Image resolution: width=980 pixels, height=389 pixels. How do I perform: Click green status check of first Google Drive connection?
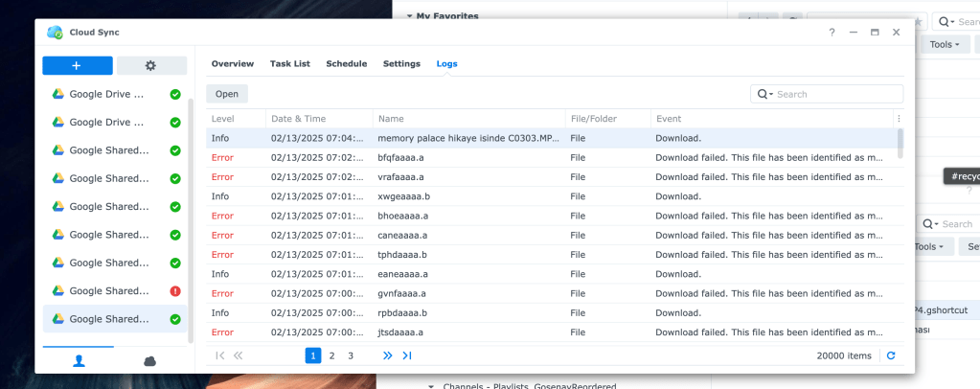pyautogui.click(x=175, y=95)
